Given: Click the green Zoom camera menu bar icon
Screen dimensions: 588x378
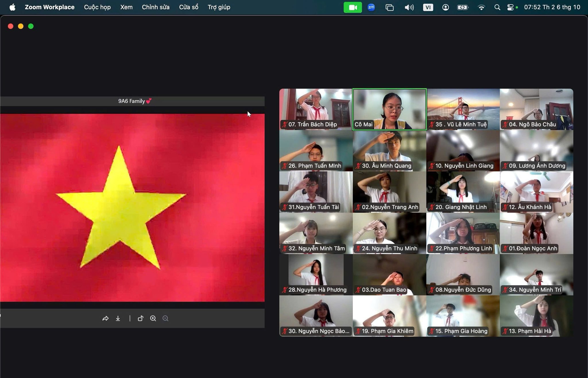Looking at the screenshot, I should 353,7.
